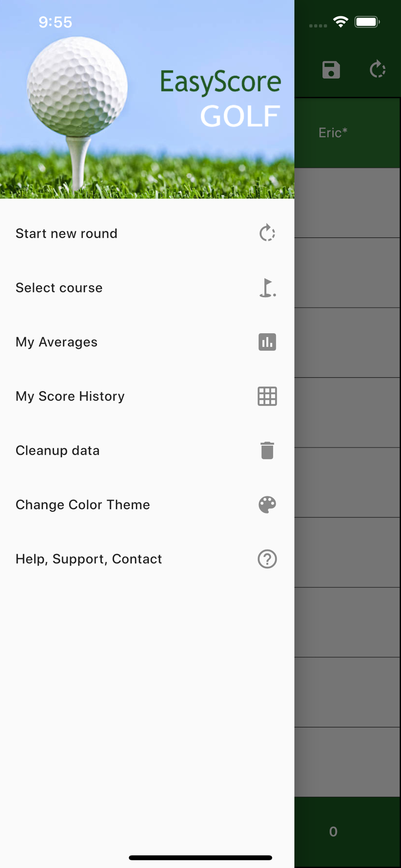Tap the grid icon beside My Score History
Viewport: 401px width, 868px height.
267,396
